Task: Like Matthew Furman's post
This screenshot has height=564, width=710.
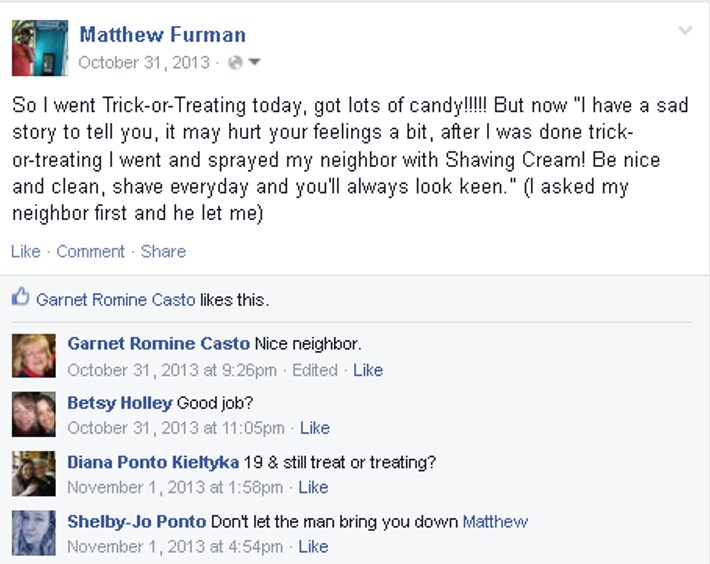Action: (26, 252)
